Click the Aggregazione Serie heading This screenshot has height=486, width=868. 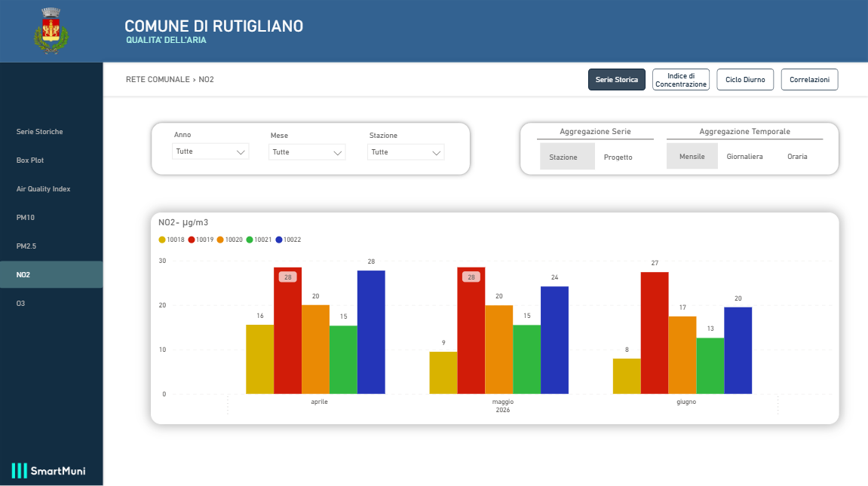coord(595,132)
